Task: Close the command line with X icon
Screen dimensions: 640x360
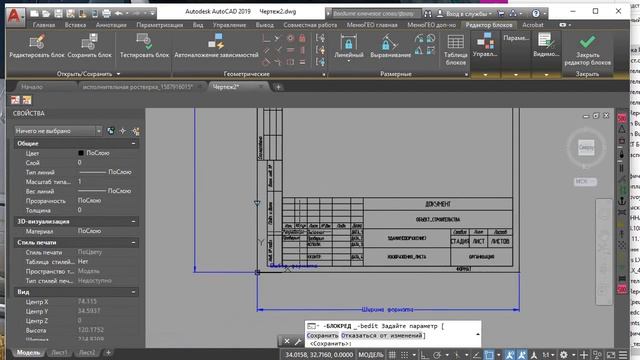Action: (287, 341)
